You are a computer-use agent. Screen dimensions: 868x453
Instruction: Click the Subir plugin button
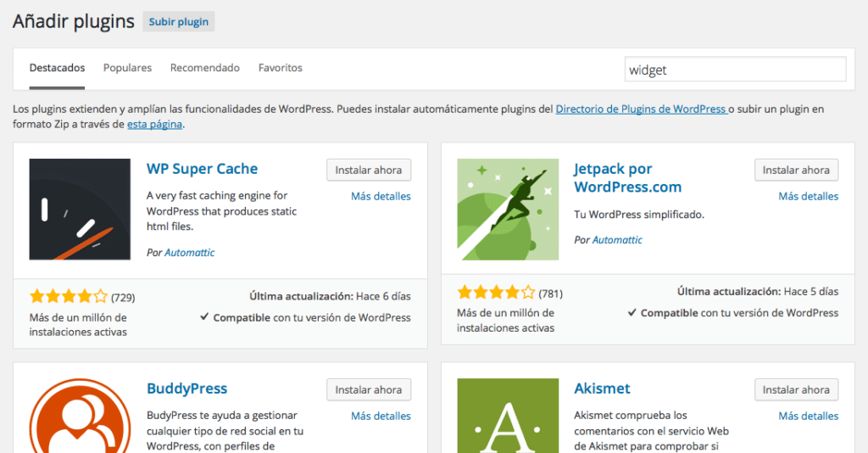pyautogui.click(x=178, y=21)
